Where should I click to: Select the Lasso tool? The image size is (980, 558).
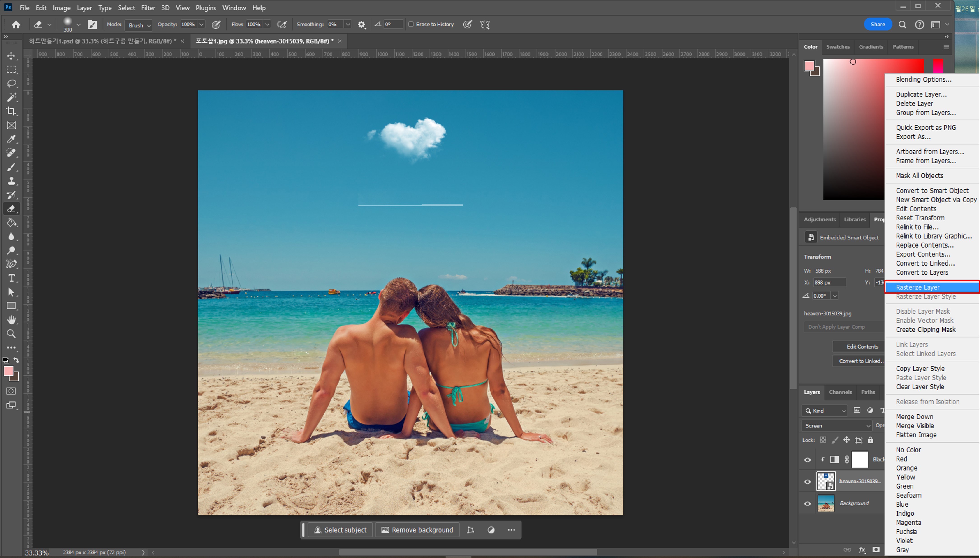click(x=11, y=84)
